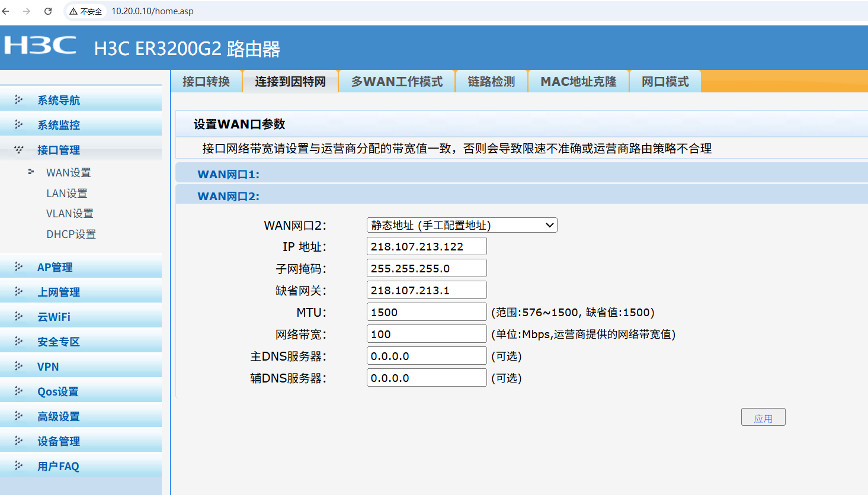Screen dimensions: 868x495
Task: Focus the 缺省网关 text box
Action: (426, 290)
